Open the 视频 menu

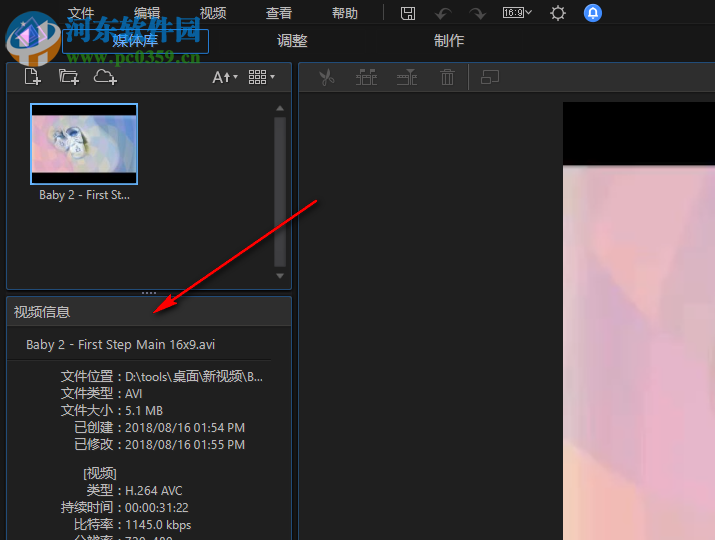[213, 13]
